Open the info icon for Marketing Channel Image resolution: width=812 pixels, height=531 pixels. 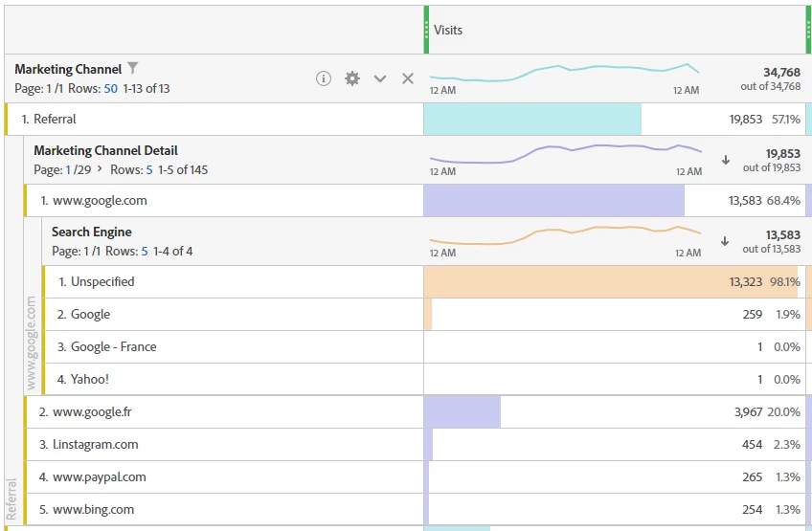tap(324, 78)
